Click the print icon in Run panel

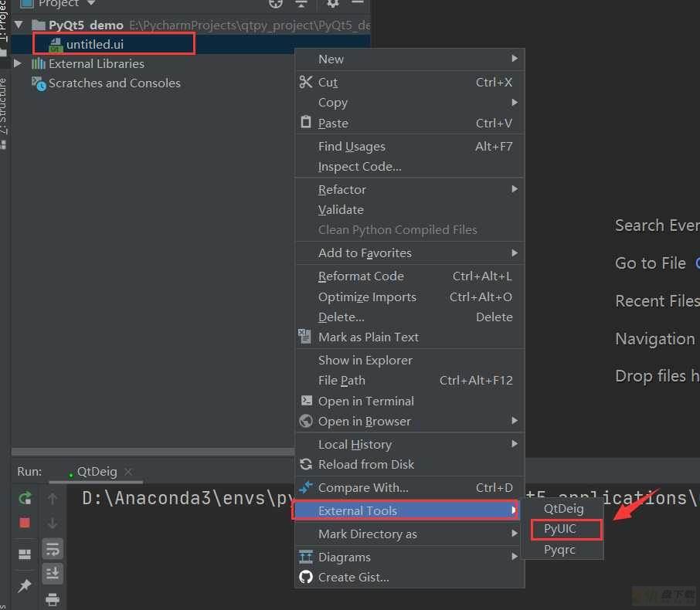(53, 599)
